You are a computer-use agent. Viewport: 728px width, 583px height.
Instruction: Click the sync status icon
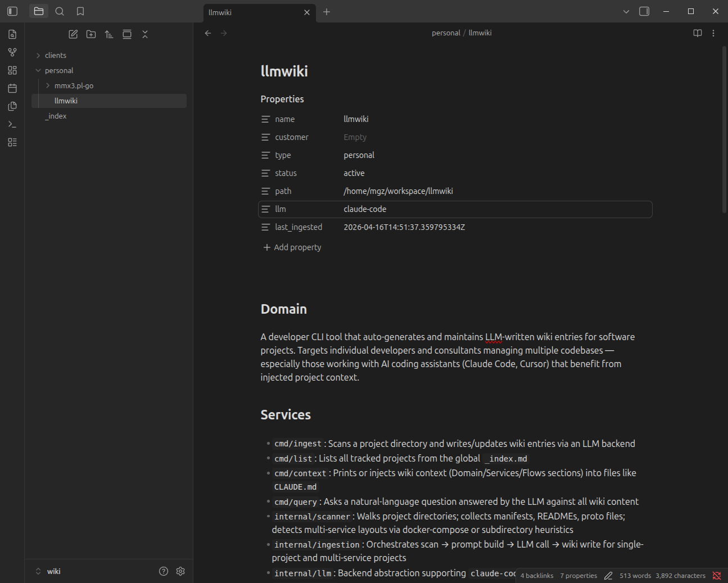pyautogui.click(x=717, y=576)
